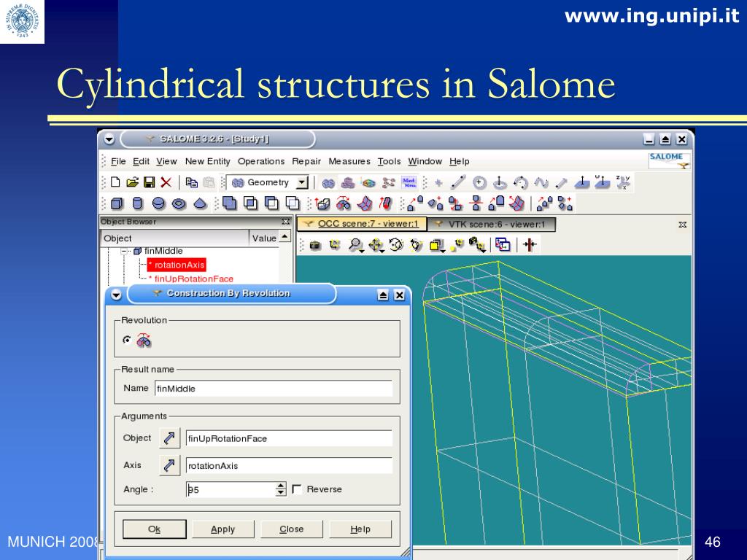Close the Object Browser panel
Viewport: 747px width, 560px height.
coord(285,222)
